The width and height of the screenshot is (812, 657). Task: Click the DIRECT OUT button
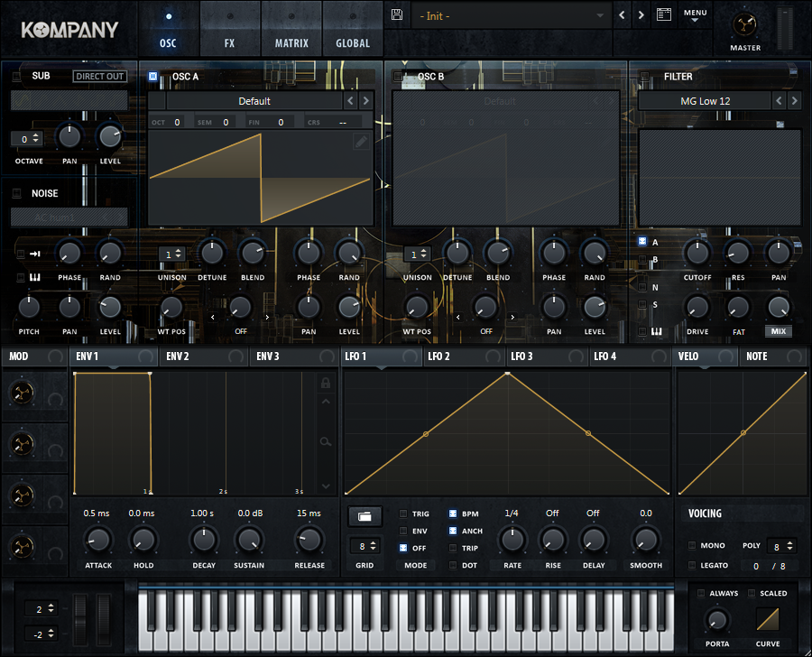coord(100,76)
